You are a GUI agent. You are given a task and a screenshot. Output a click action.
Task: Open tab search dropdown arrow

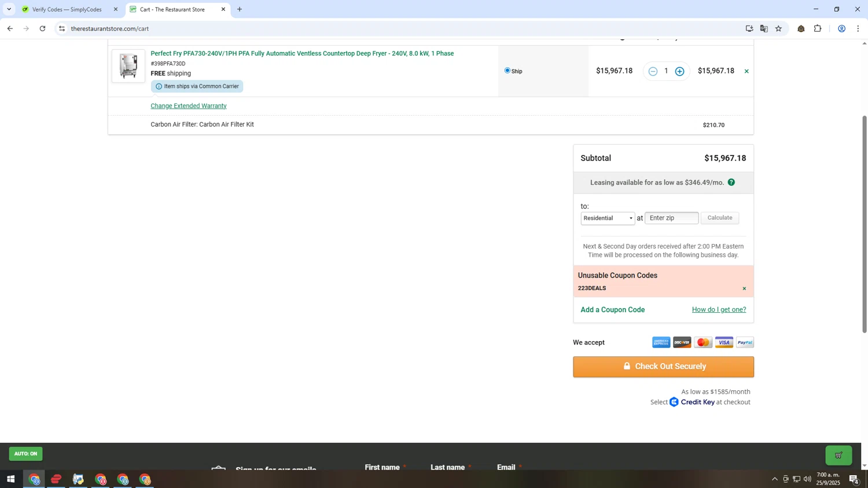point(9,9)
